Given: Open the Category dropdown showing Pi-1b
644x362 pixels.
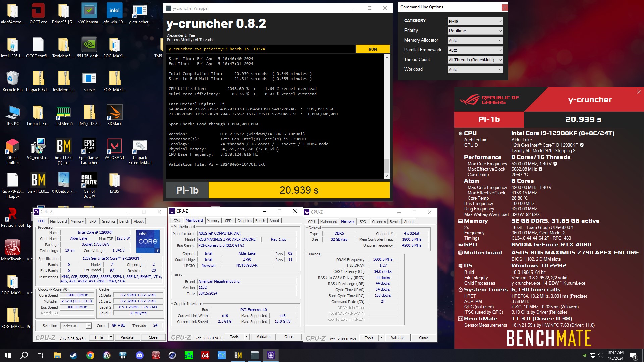Looking at the screenshot, I should click(x=475, y=21).
